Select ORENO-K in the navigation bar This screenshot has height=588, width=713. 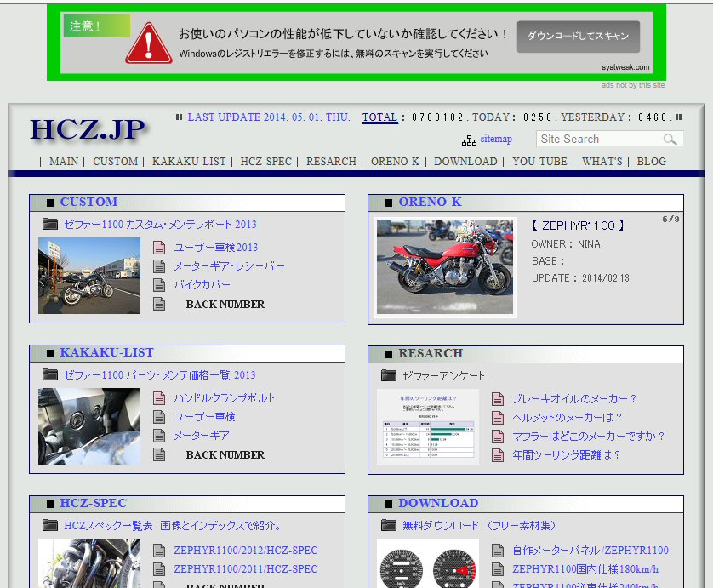[x=395, y=162]
